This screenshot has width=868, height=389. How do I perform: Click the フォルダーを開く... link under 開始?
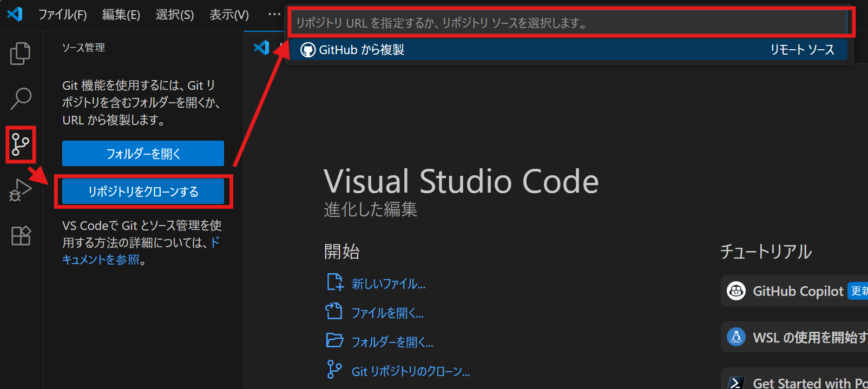[x=392, y=342]
